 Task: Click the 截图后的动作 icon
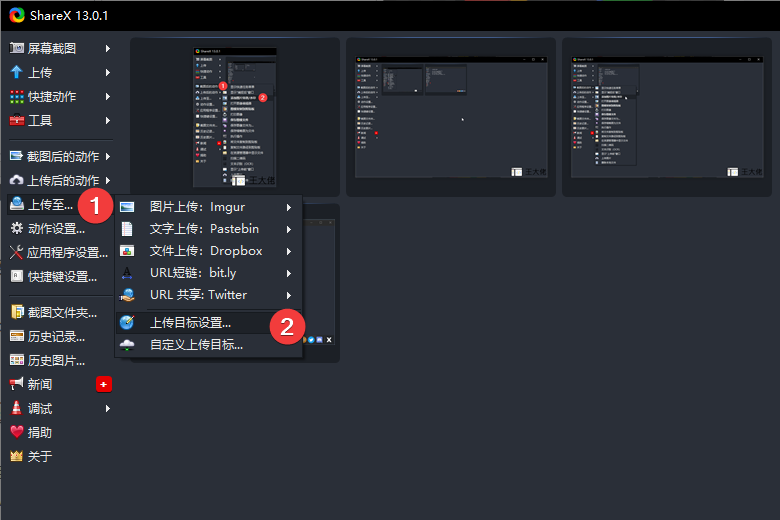[16, 156]
